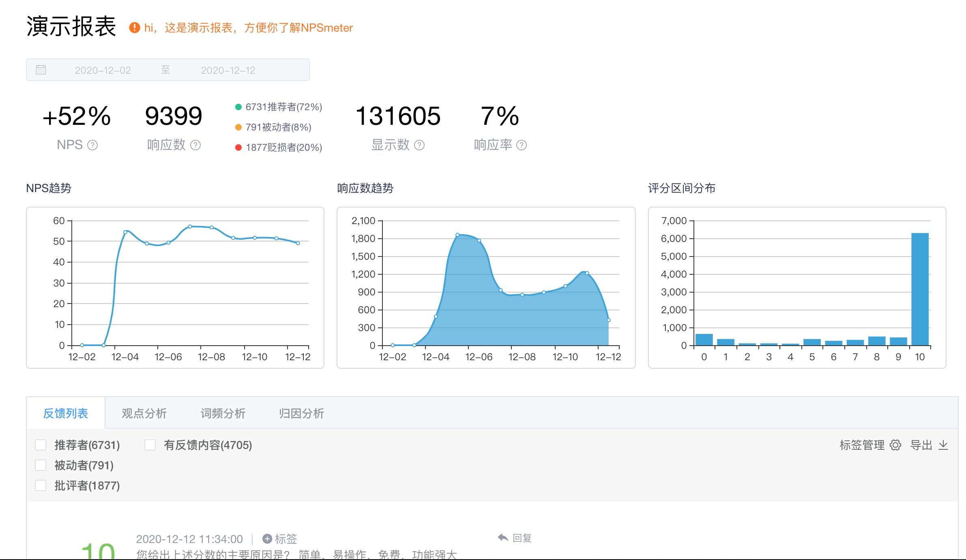Check the 批评者(1877) checkbox
Image resolution: width=966 pixels, height=560 pixels.
tap(41, 485)
